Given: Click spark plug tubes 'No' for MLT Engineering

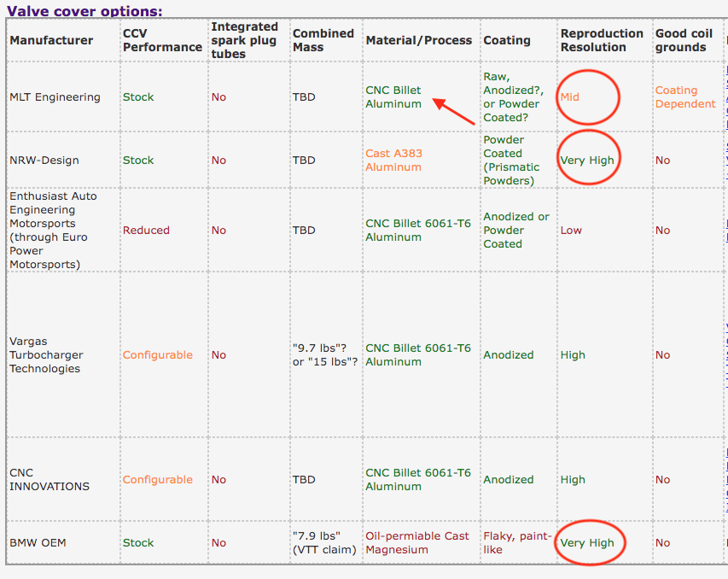Looking at the screenshot, I should (x=218, y=97).
